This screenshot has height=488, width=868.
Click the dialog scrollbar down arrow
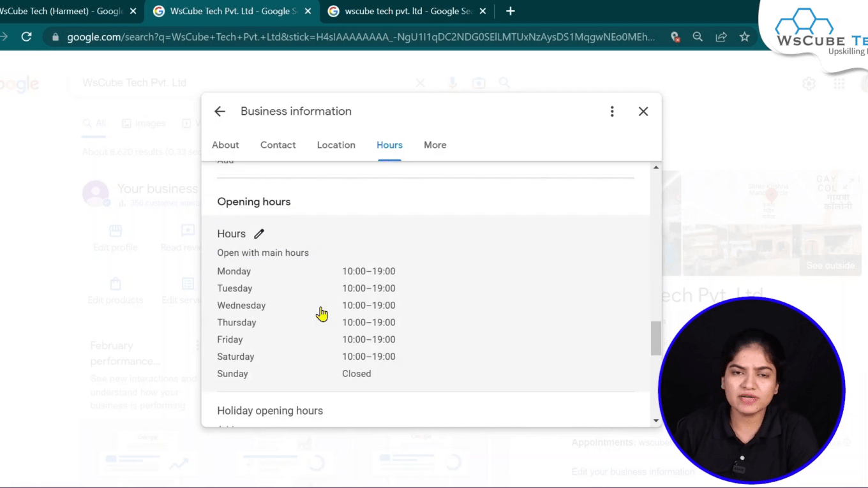click(655, 421)
